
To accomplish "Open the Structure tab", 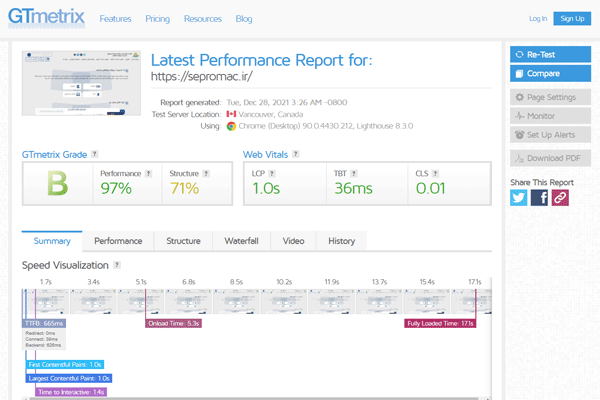I will point(183,241).
